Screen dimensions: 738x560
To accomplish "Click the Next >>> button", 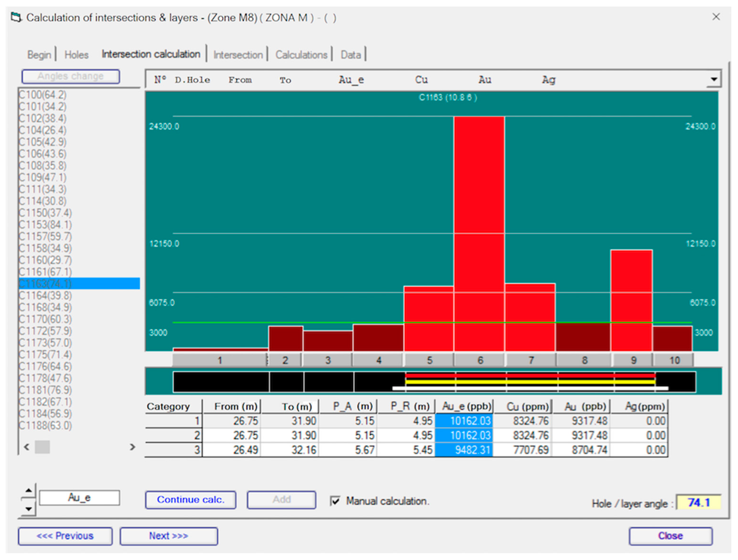I will [168, 536].
